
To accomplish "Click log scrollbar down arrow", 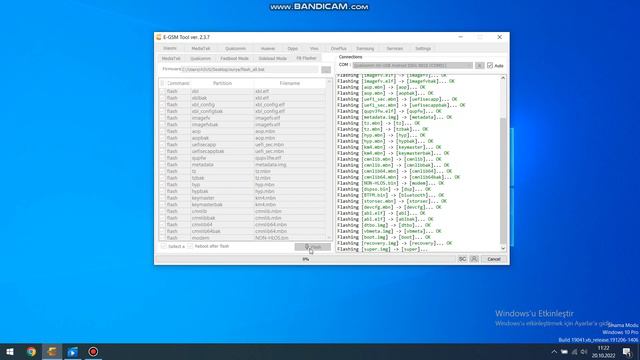I will tap(503, 248).
